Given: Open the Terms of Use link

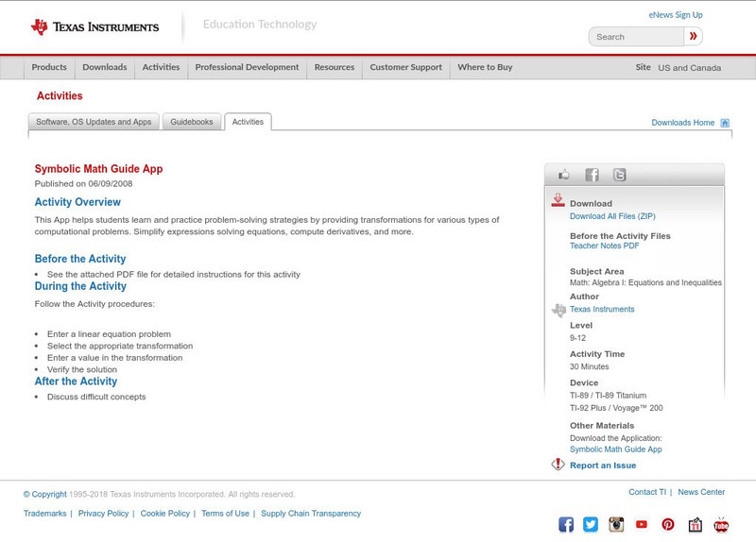Looking at the screenshot, I should click(225, 514).
